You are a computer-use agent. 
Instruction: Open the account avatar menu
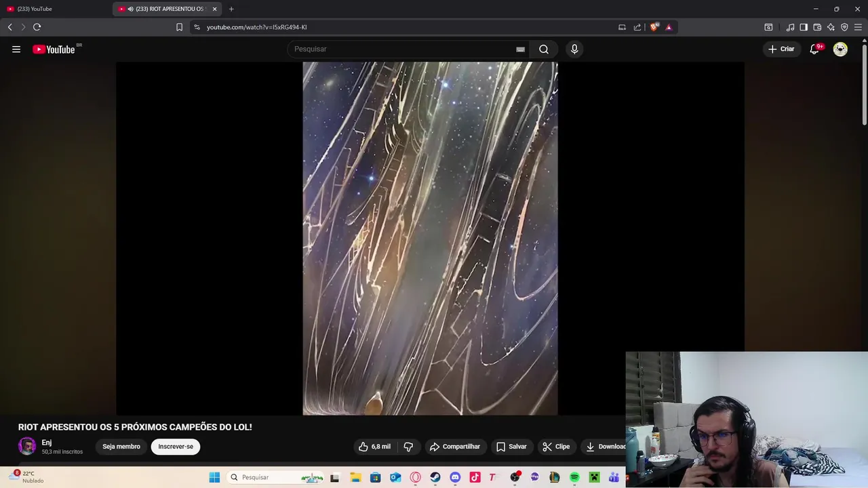840,49
